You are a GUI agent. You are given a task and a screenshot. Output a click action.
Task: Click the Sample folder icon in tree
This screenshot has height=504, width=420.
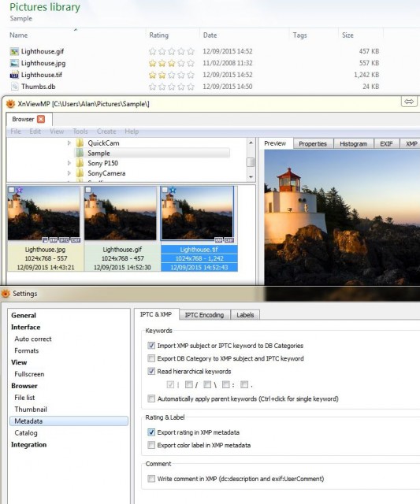[80, 153]
